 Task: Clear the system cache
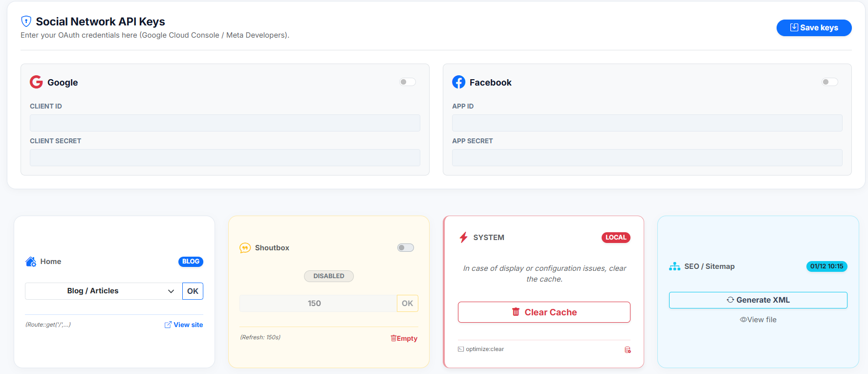coord(544,312)
